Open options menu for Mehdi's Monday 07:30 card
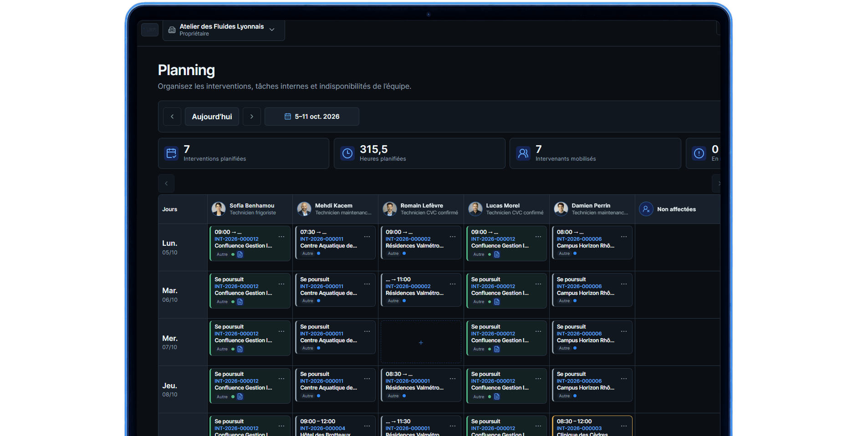Screen dimensions: 868x436 click(x=367, y=237)
